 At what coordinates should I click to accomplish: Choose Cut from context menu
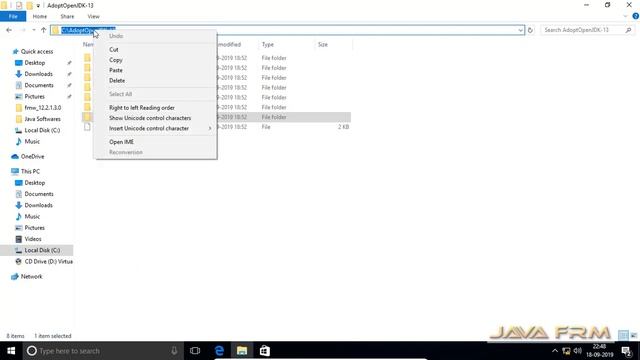pos(114,49)
